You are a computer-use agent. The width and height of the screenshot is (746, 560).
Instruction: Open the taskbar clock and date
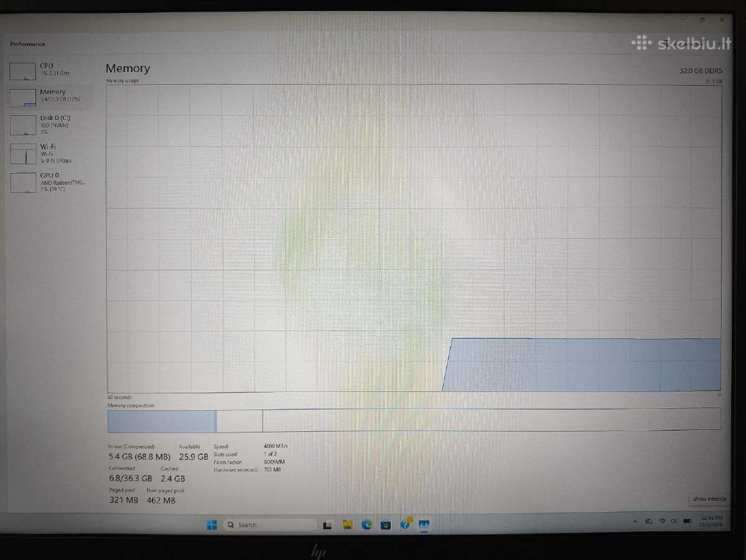tap(711, 521)
